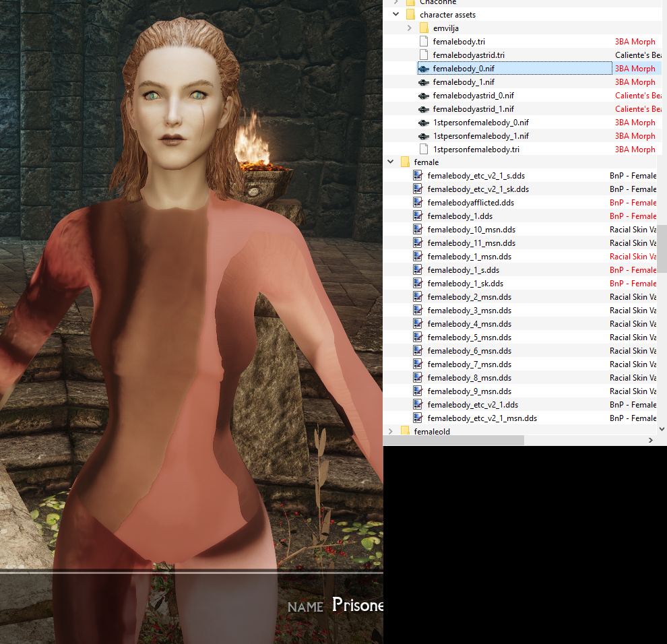Select the femalebody_etc_v2_1_msn.dds file name
This screenshot has width=667, height=644.
(482, 418)
